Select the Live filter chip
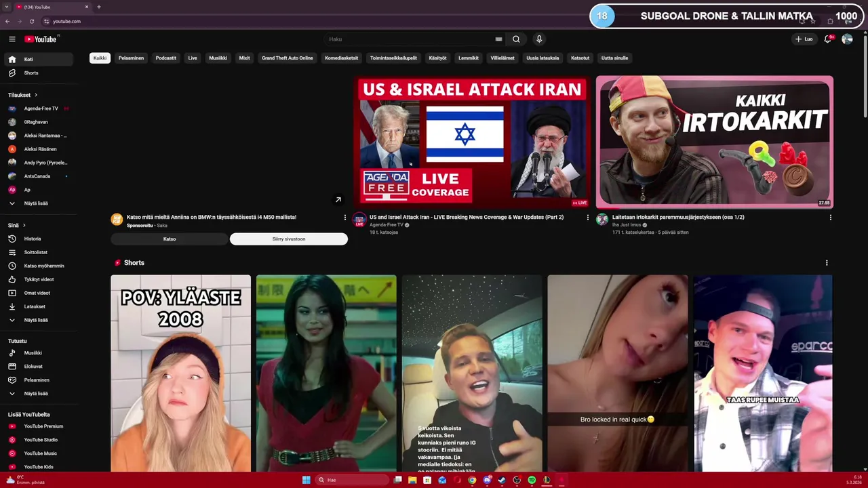 coord(193,58)
